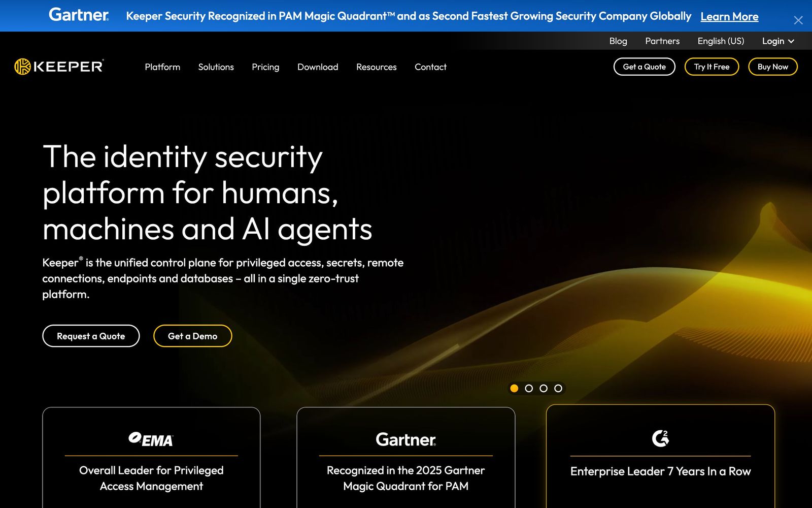The image size is (812, 508).
Task: Click 'Recognized in the 2025 Gartner Magic Quadrant' text
Action: [406, 478]
